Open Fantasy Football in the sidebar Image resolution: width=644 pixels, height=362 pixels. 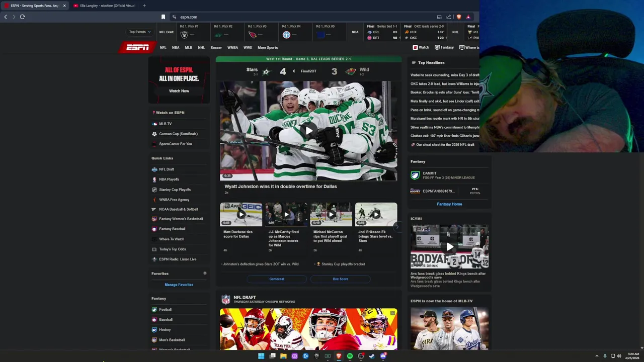coord(165,310)
